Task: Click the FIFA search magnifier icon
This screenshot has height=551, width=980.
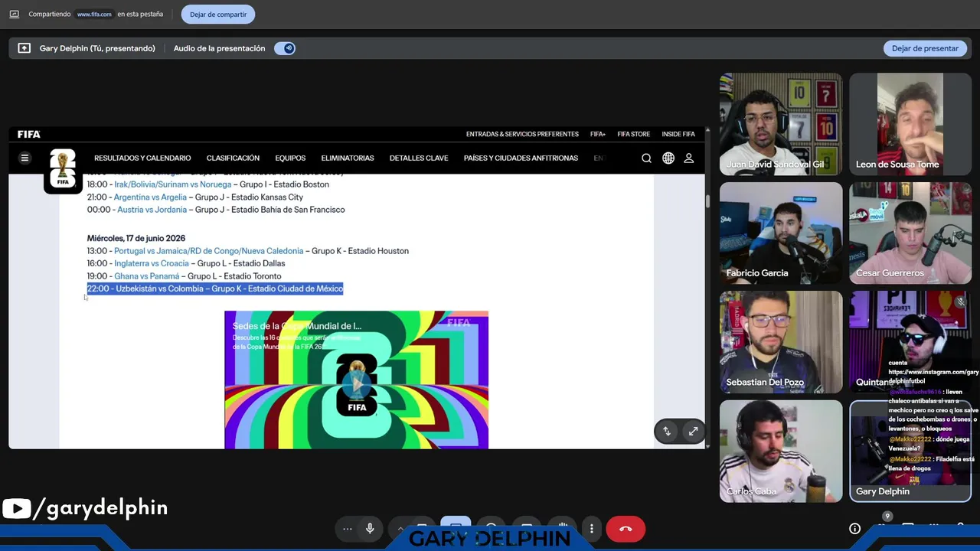Action: (x=646, y=158)
